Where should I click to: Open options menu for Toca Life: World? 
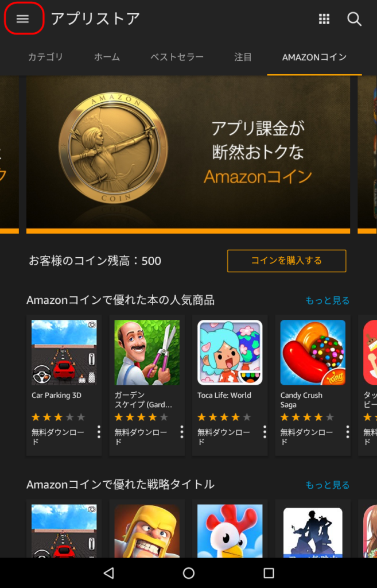265,432
